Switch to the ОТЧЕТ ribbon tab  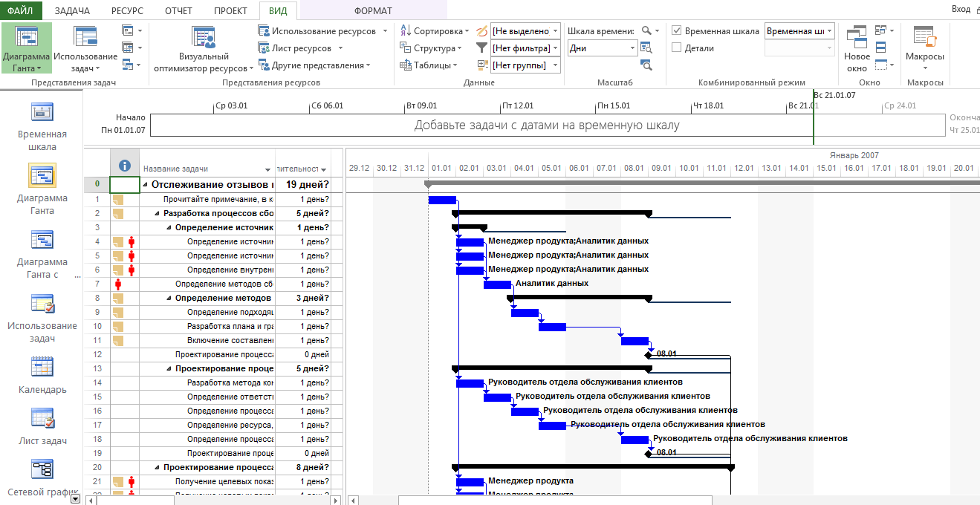tap(178, 10)
